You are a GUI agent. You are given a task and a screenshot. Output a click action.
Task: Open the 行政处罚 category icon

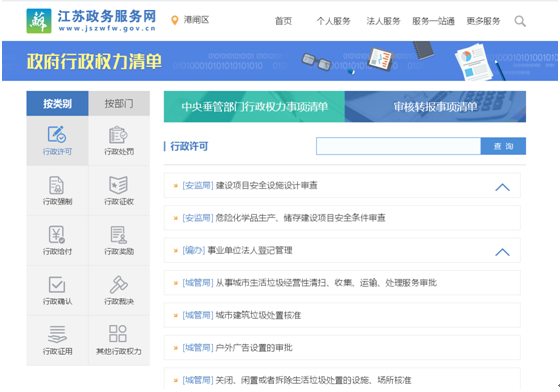(118, 135)
